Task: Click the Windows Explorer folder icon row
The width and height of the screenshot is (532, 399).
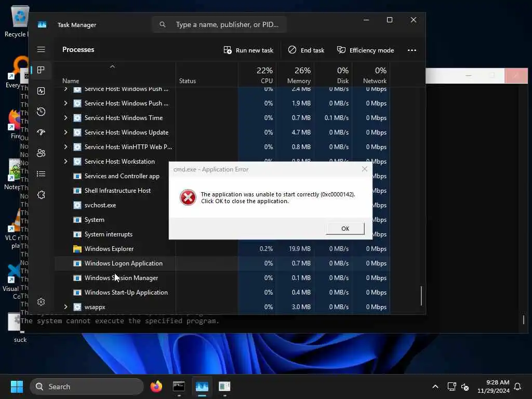Action: (x=77, y=249)
